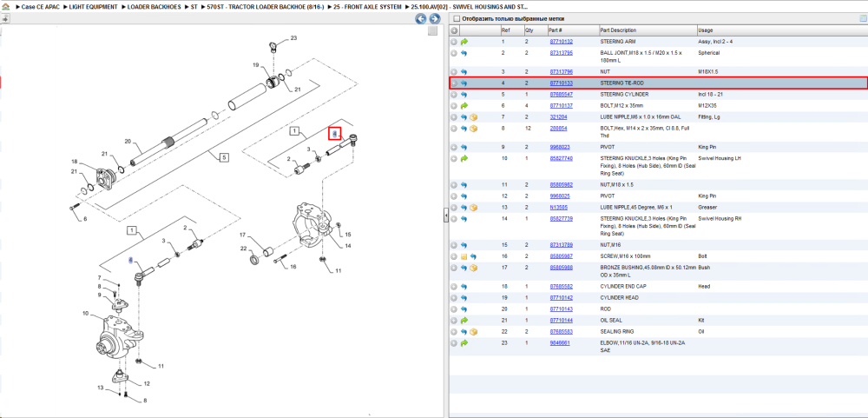The image size is (868, 418).
Task: Click the blue arrow icon for ROD row
Action: click(464, 309)
